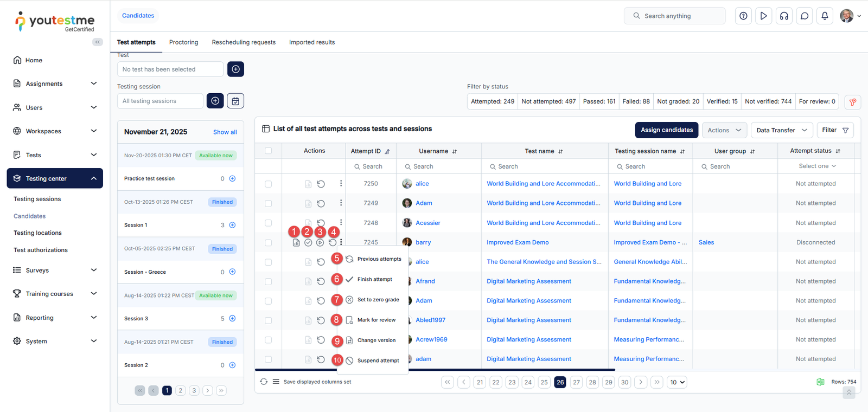Select Suspend attempt from the context menu
868x412 pixels.
point(378,360)
